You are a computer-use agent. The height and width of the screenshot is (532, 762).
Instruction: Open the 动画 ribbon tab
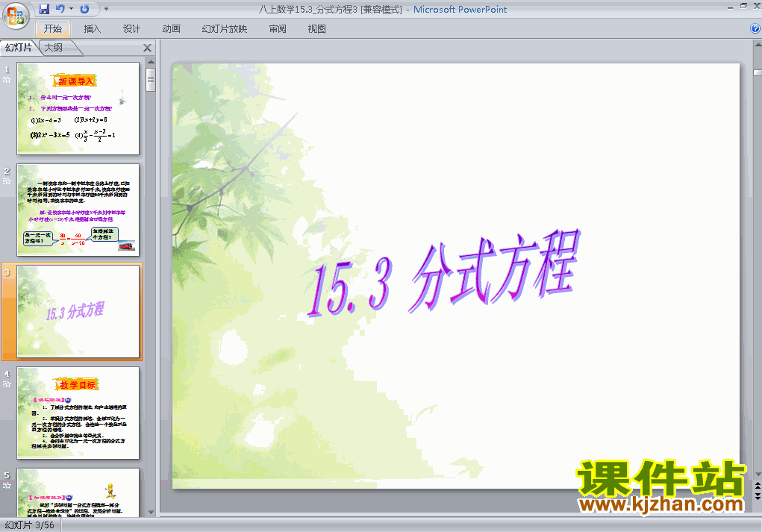click(171, 29)
